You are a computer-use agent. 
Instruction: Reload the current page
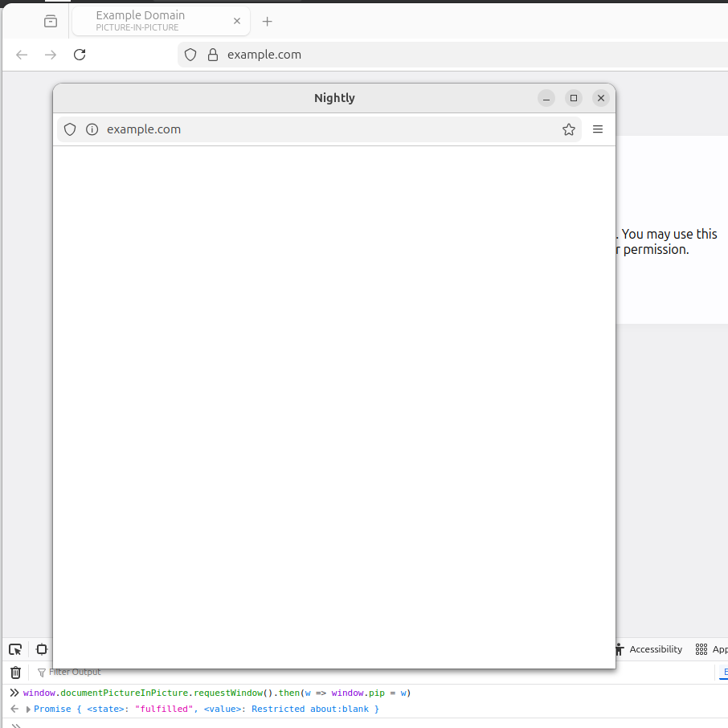[x=80, y=55]
